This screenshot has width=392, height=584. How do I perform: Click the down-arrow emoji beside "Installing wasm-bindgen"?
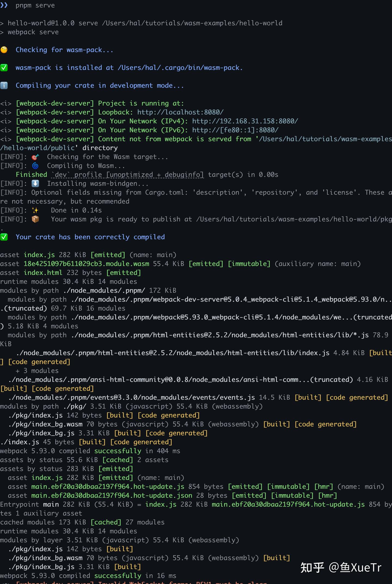pyautogui.click(x=35, y=184)
